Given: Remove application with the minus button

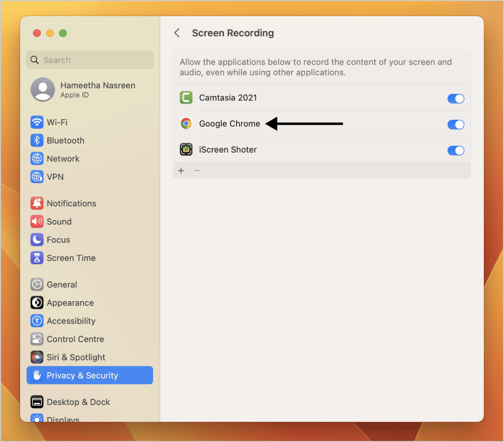Looking at the screenshot, I should click(x=197, y=170).
